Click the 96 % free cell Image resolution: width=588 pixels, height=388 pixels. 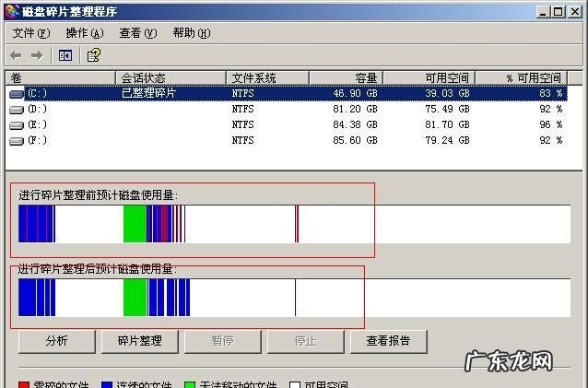(551, 124)
